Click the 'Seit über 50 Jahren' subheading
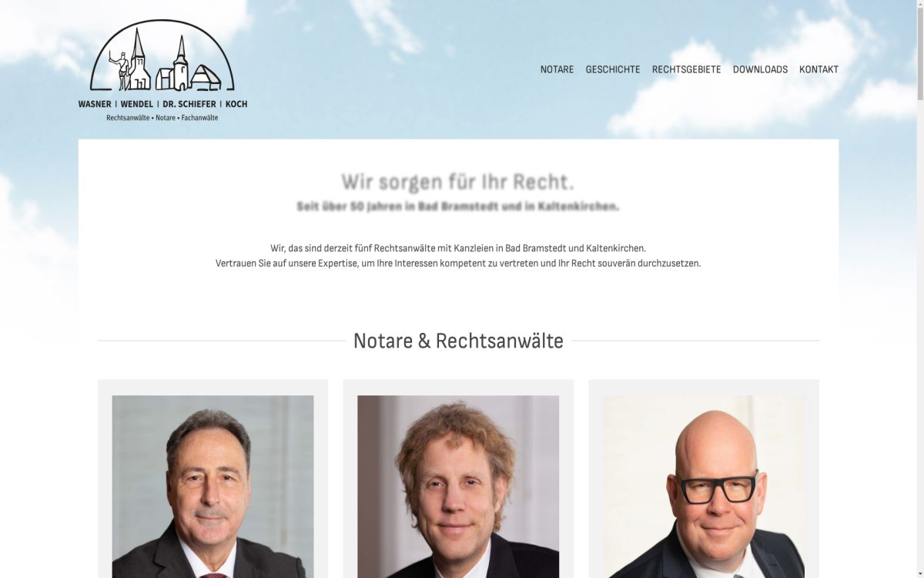Viewport: 924px width, 578px height. 458,207
